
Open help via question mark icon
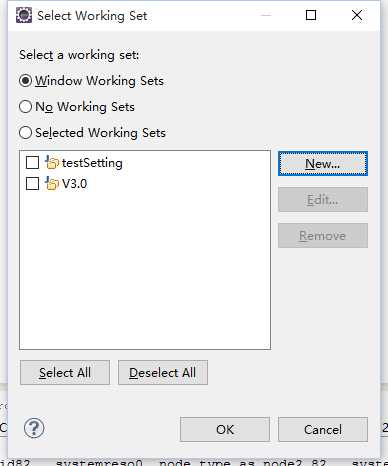tap(34, 428)
